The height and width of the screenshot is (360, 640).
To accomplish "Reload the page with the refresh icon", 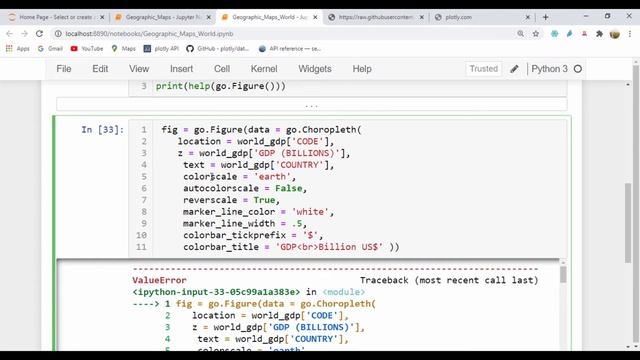I will [x=39, y=34].
